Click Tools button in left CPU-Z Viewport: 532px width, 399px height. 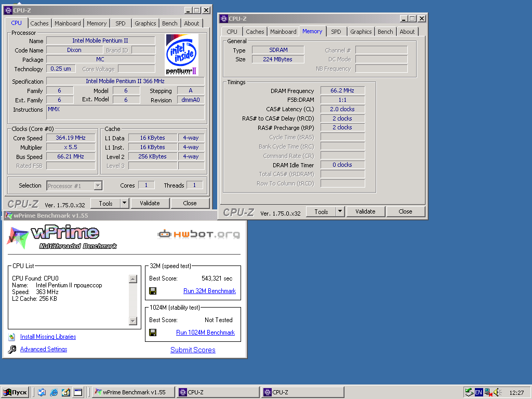105,203
